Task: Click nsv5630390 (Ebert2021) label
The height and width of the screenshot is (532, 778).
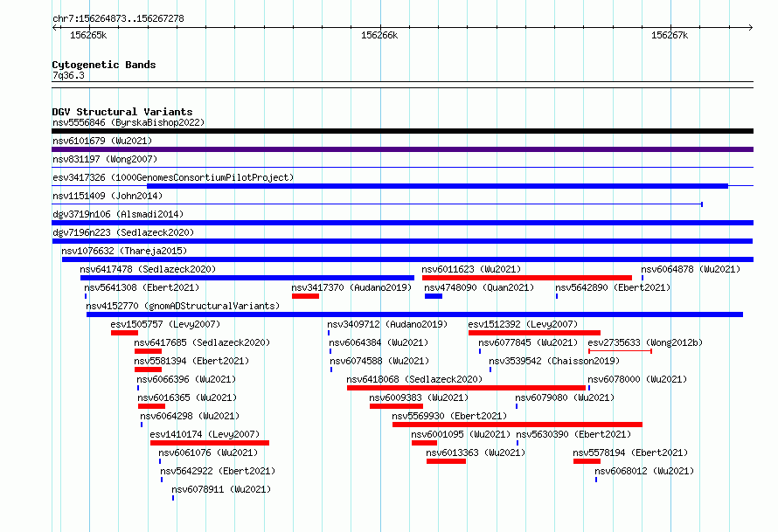Action: tap(573, 434)
